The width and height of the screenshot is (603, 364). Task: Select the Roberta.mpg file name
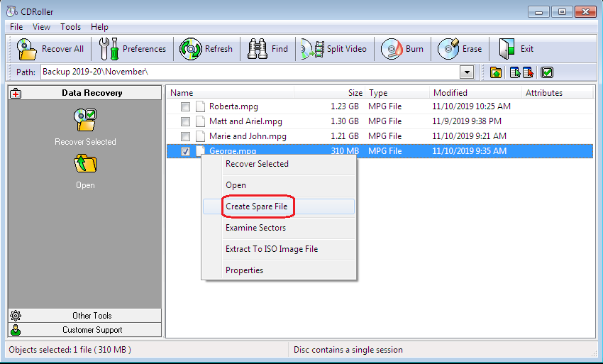(x=233, y=106)
